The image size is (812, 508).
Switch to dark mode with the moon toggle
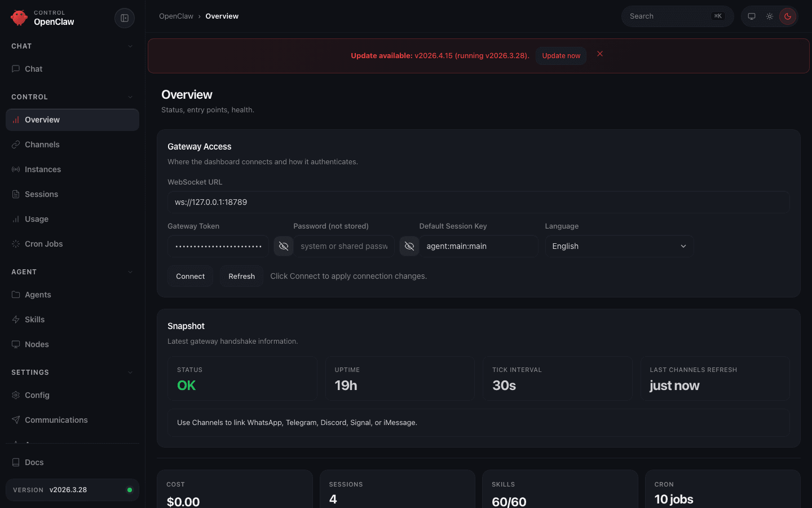pos(788,16)
